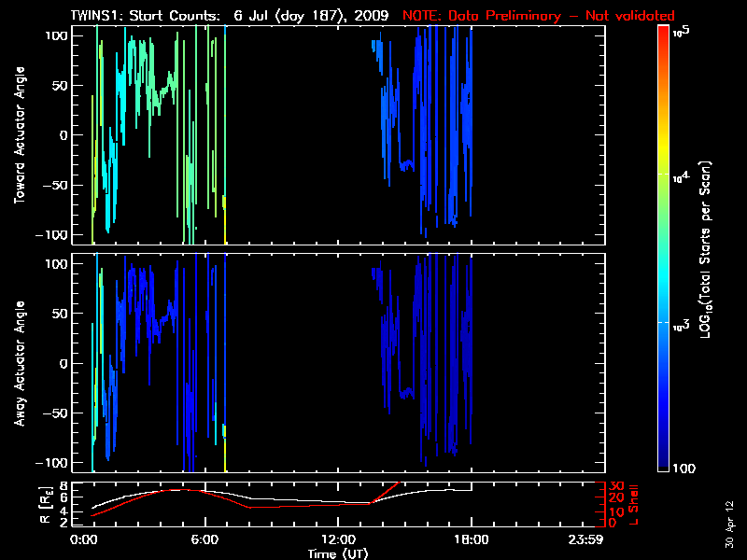Image resolution: width=747 pixels, height=560 pixels.
Task: Pick the "18:00" time tick label
Action: [x=472, y=539]
